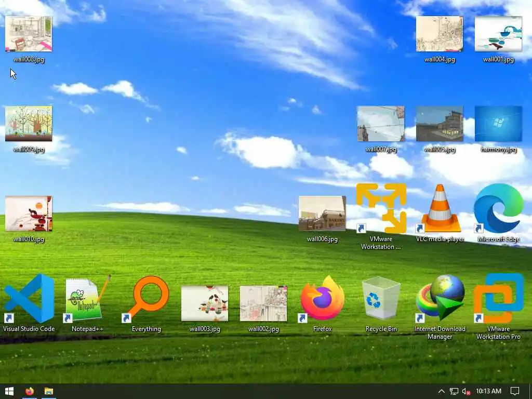Select the wall002.jpg thumbnail
532x399 pixels.
[263, 303]
